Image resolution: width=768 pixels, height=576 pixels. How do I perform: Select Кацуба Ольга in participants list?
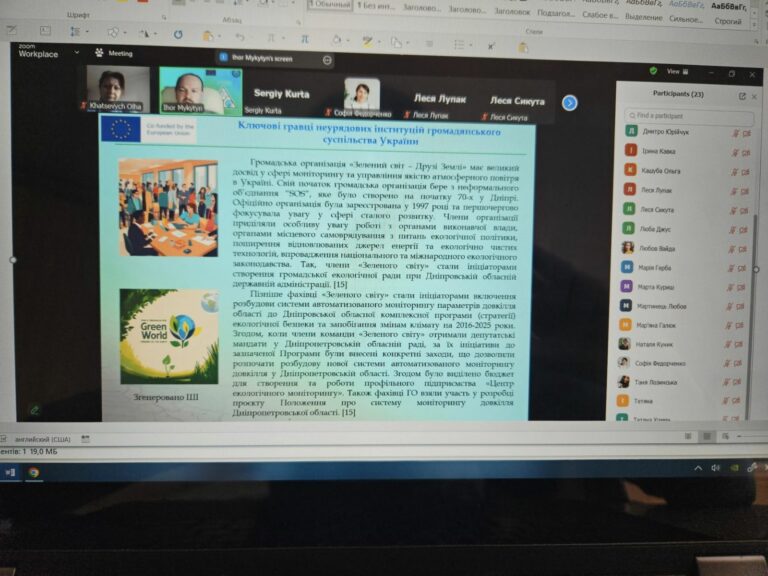pyautogui.click(x=687, y=171)
